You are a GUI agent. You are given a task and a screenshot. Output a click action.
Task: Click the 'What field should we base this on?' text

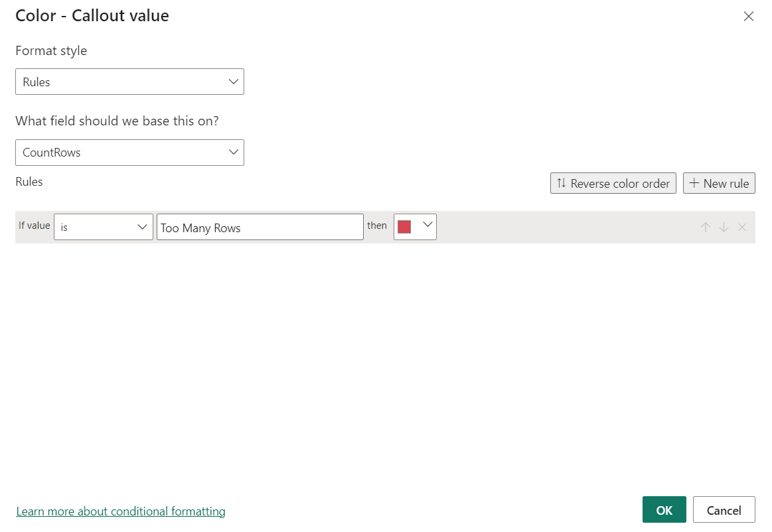pos(117,121)
